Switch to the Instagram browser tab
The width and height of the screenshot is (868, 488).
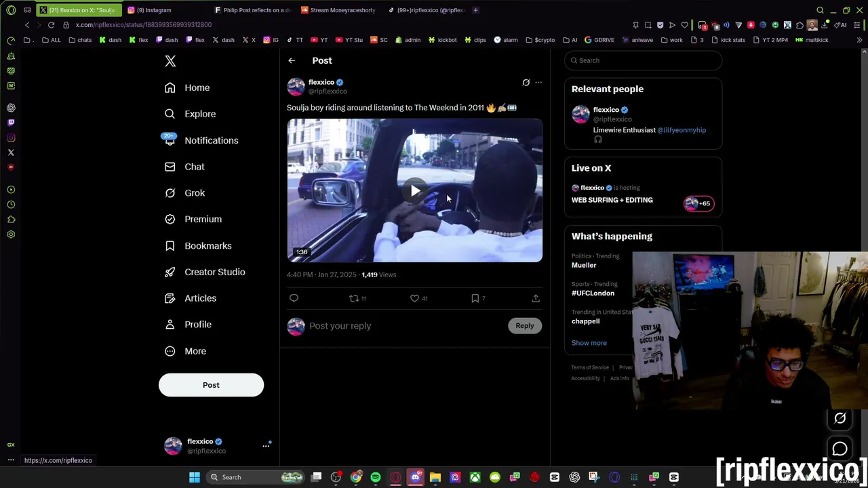click(166, 10)
